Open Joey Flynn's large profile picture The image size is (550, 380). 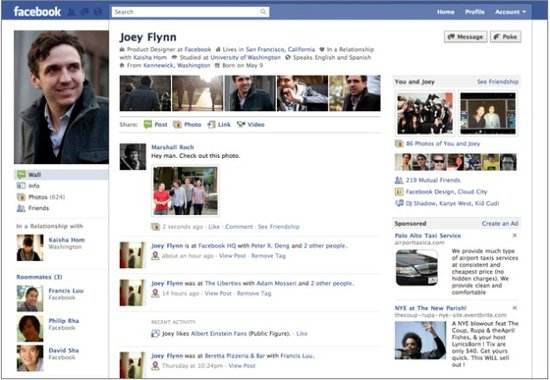61,97
